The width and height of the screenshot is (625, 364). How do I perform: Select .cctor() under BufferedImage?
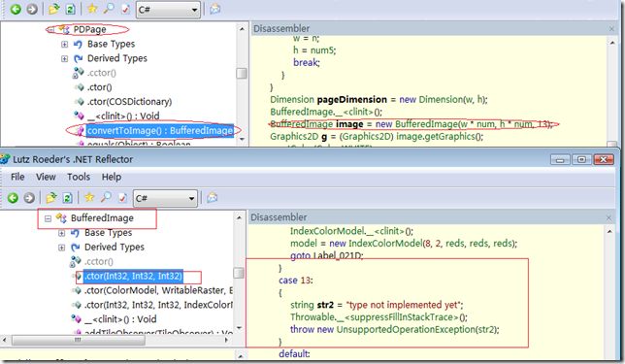(x=99, y=261)
